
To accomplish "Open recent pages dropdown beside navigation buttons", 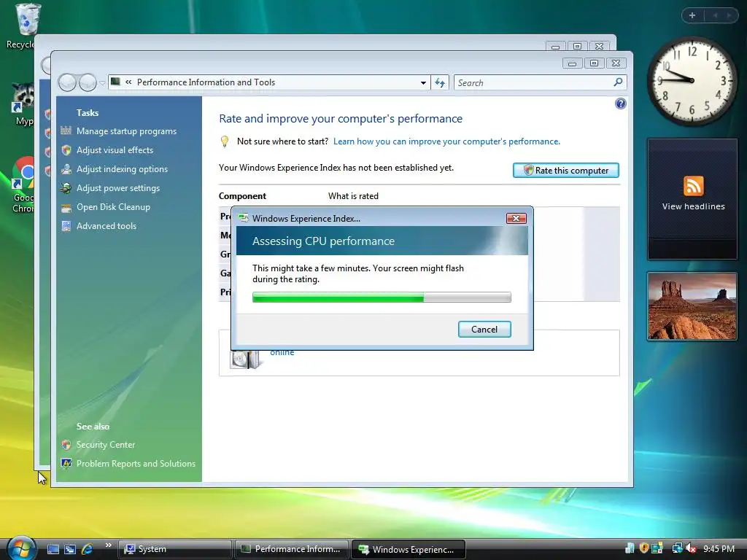I will [x=102, y=83].
